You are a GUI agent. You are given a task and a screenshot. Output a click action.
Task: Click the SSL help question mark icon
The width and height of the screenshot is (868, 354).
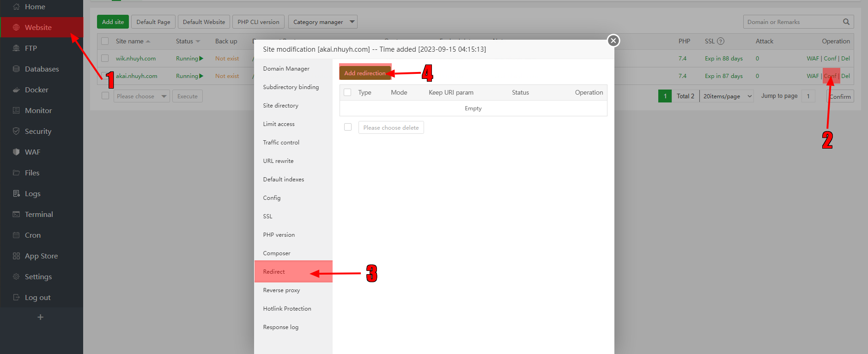point(721,41)
